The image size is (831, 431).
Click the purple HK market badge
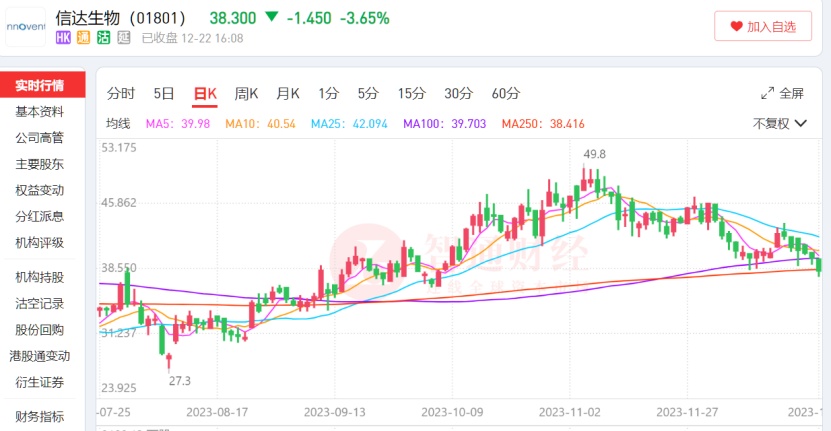(63, 38)
